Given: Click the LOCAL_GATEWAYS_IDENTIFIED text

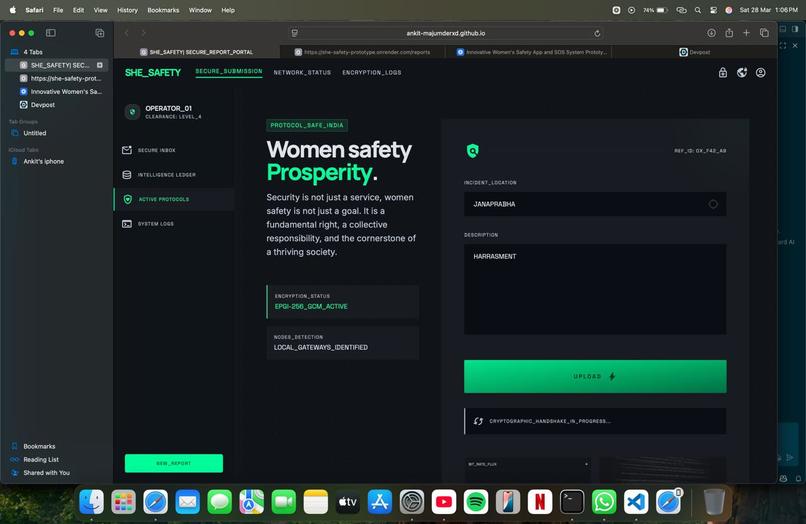Looking at the screenshot, I should (321, 348).
